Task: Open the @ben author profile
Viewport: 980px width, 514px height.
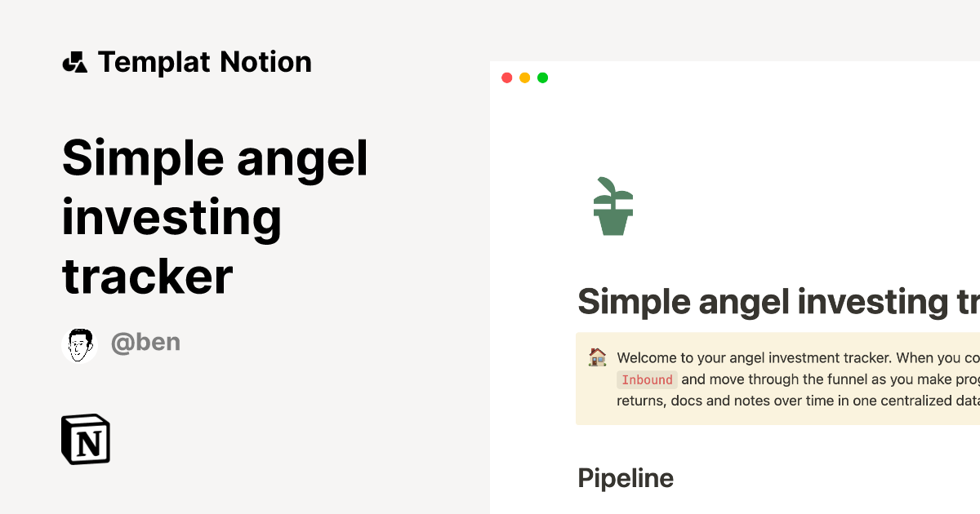Action: 145,342
